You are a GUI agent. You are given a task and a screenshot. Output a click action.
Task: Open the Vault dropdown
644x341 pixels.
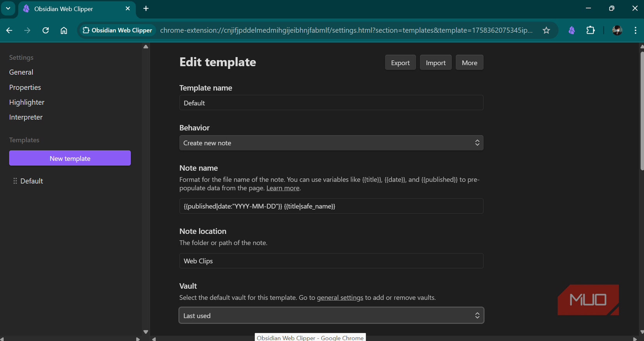click(x=331, y=316)
